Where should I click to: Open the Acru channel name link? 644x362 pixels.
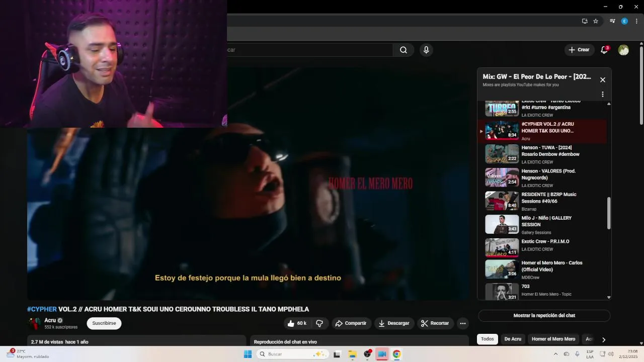click(x=50, y=320)
